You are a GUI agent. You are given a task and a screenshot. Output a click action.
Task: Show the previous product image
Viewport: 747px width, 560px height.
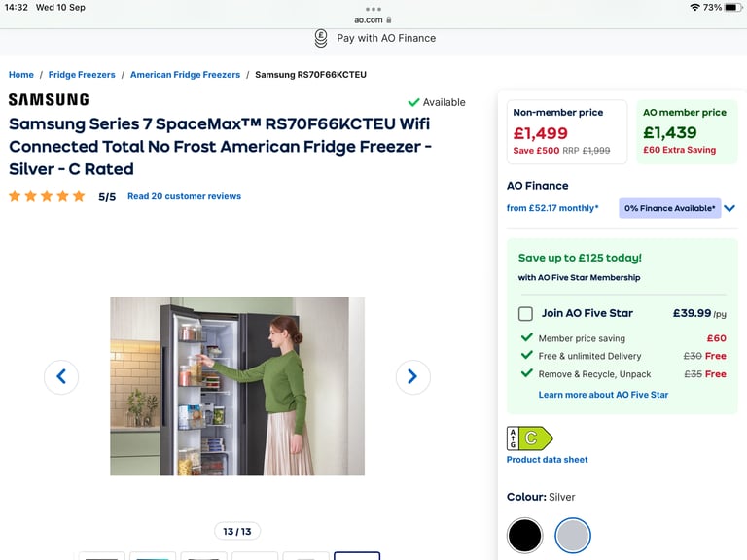pos(61,376)
